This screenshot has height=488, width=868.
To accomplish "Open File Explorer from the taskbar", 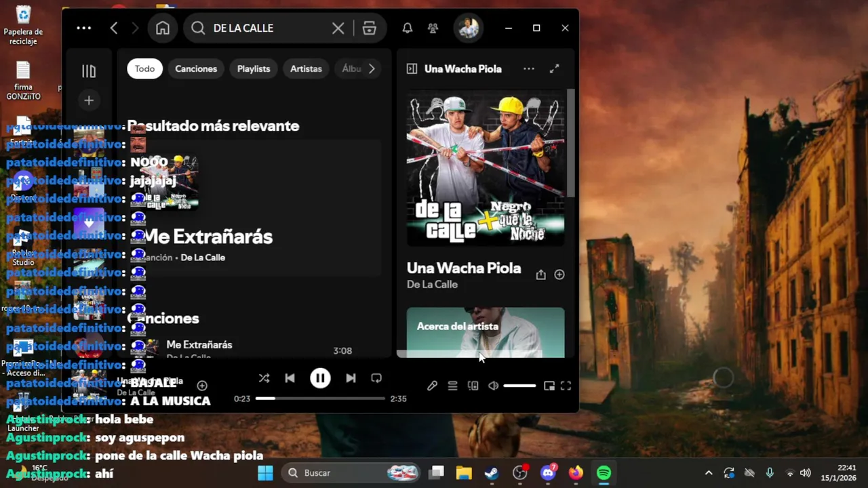I will click(464, 473).
